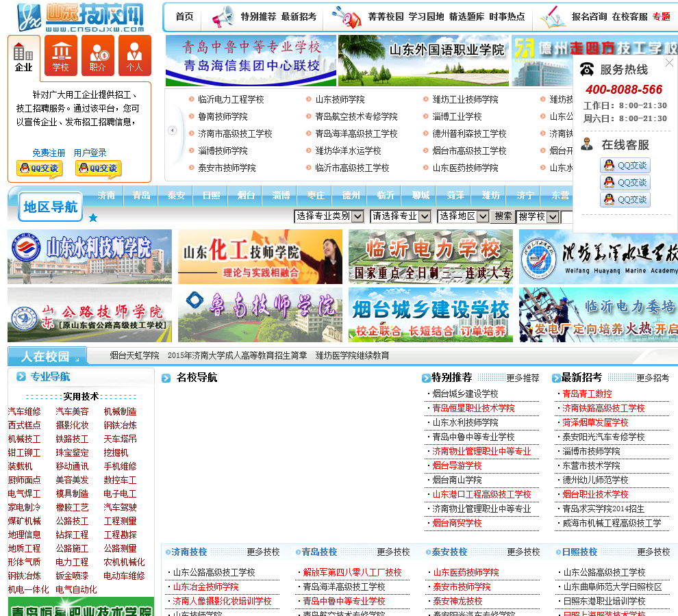
Task: Open 精选题库 in top navigation
Action: 466,17
